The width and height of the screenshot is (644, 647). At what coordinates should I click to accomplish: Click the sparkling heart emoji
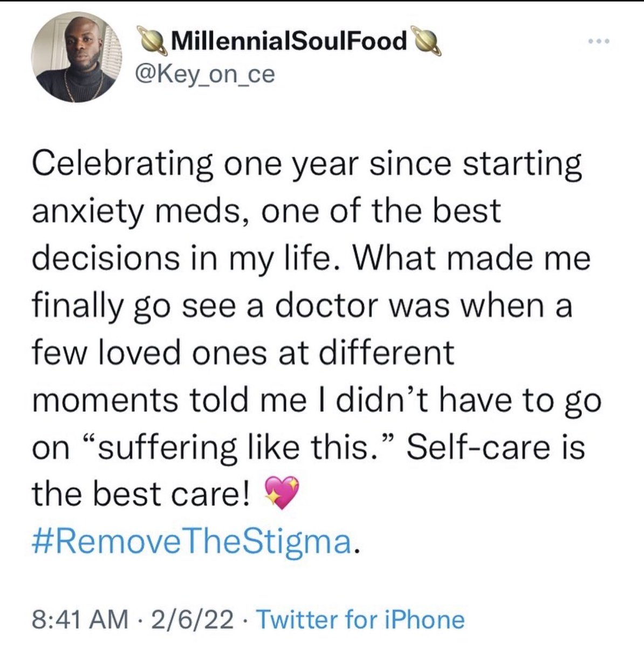(x=282, y=494)
